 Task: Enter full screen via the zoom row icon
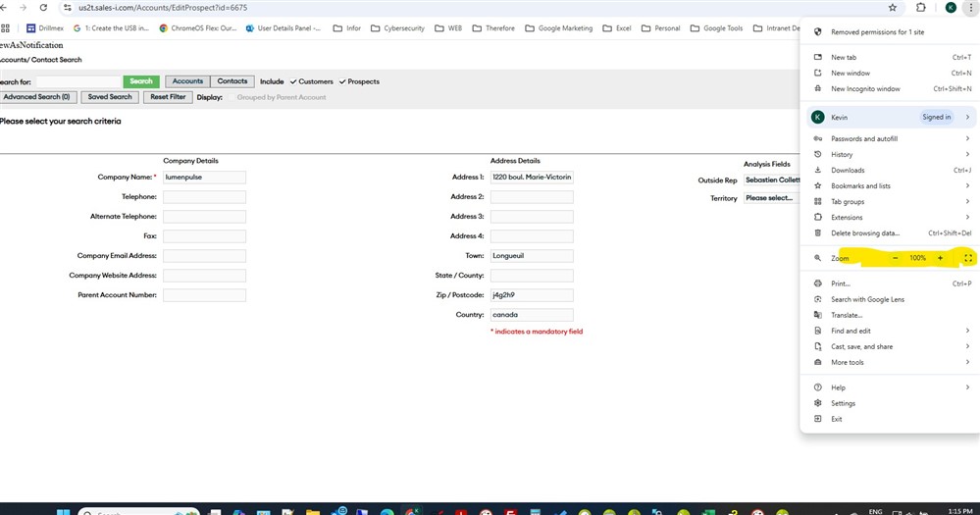pyautogui.click(x=967, y=258)
